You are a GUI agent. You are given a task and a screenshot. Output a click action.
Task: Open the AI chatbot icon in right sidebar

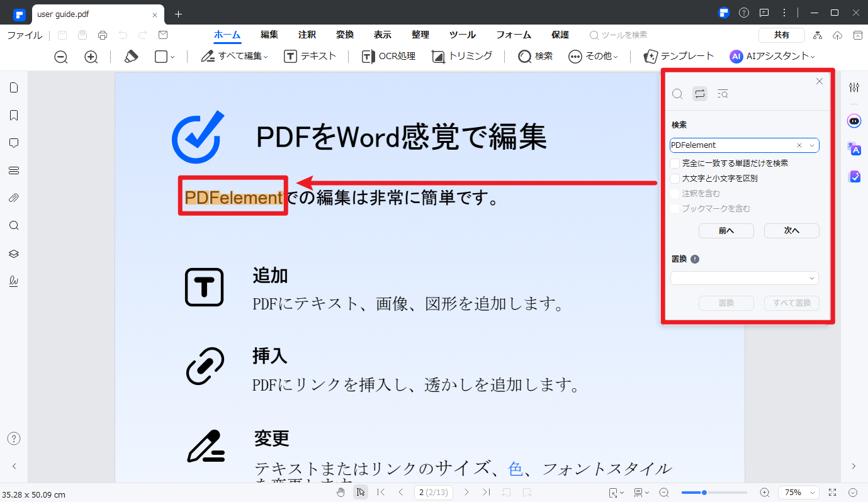(854, 121)
